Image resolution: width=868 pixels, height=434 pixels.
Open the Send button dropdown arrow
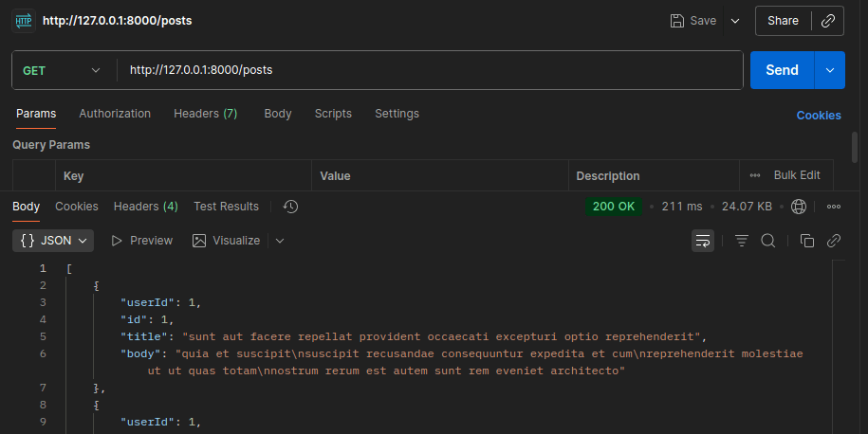point(830,70)
